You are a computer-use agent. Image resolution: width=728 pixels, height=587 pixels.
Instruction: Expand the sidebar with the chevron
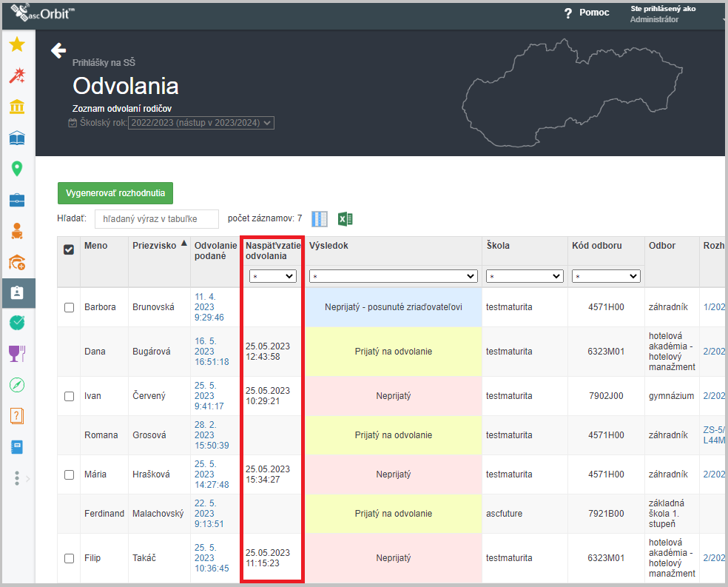tap(28, 478)
